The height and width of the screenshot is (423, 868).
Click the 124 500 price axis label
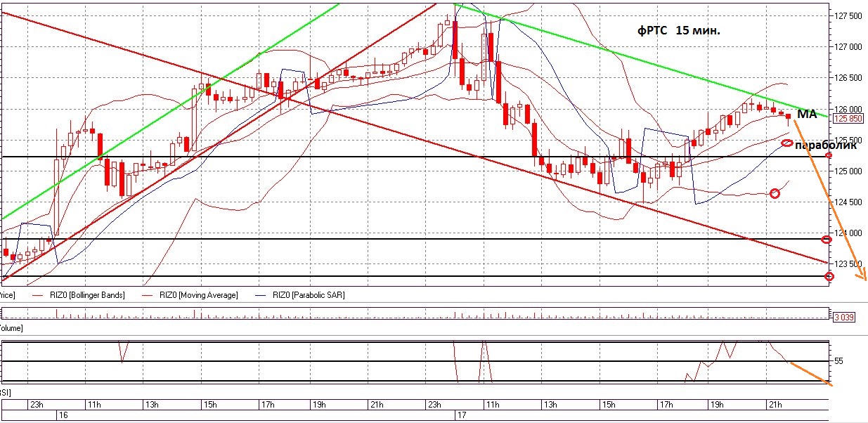click(x=847, y=202)
